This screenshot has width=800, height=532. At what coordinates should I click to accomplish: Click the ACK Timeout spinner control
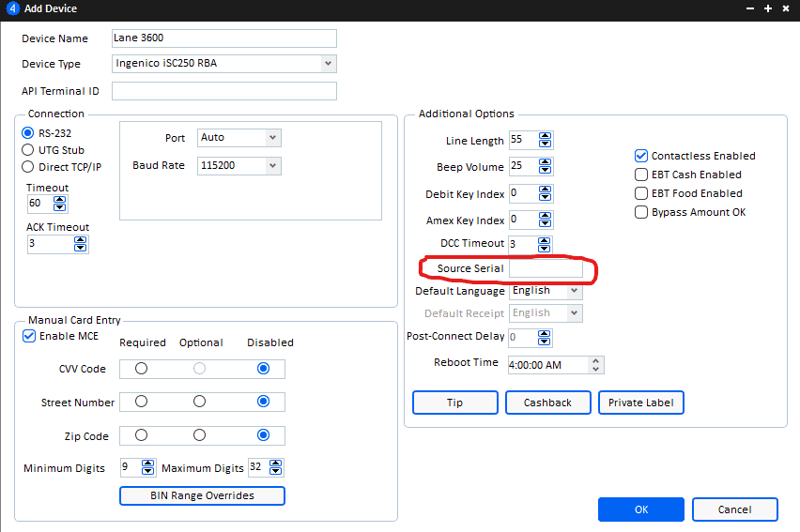(80, 244)
